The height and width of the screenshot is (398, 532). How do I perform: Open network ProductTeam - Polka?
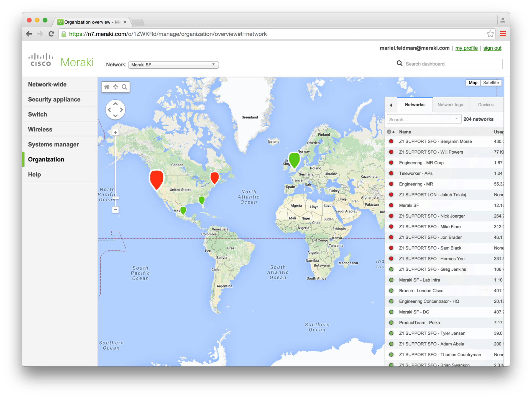[x=419, y=322]
